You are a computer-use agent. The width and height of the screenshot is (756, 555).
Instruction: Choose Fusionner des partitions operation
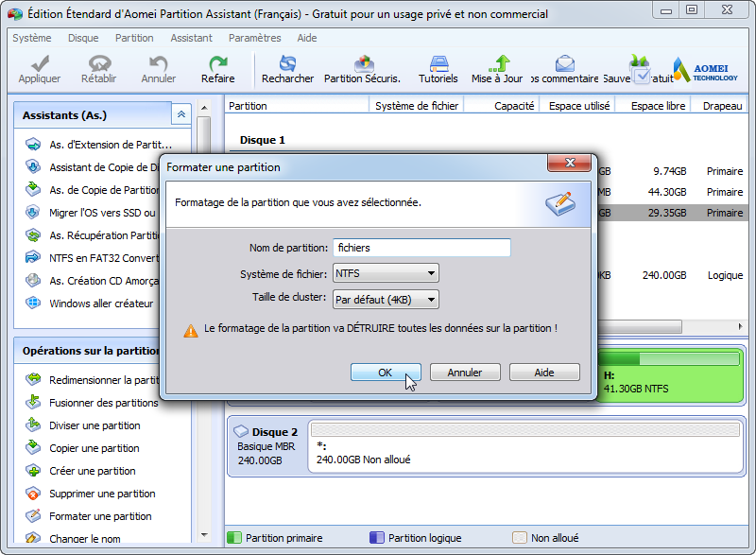(93, 403)
